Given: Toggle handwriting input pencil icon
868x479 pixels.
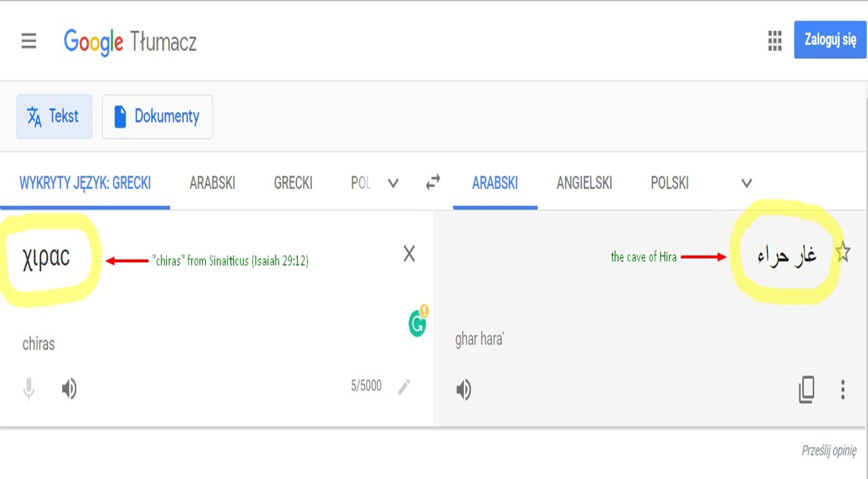Looking at the screenshot, I should tap(404, 387).
